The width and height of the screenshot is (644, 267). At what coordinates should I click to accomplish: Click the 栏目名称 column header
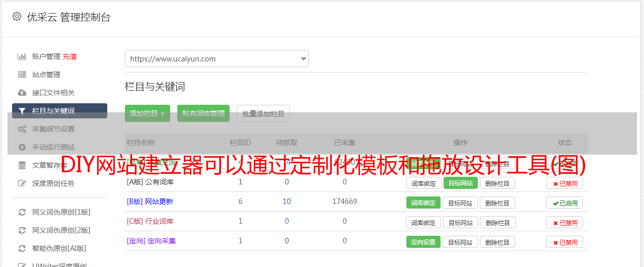[141, 143]
